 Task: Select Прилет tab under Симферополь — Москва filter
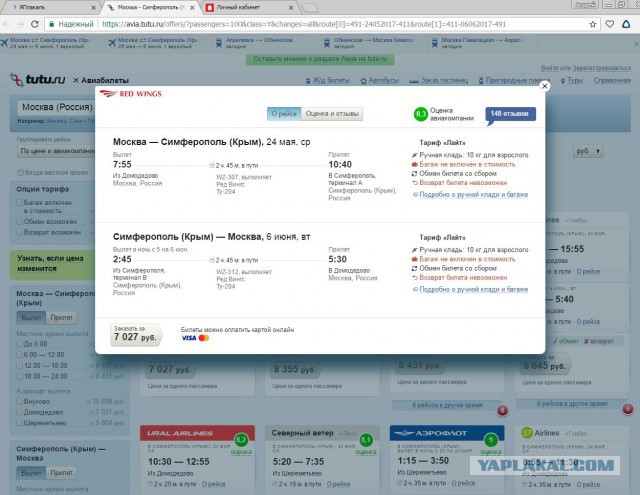[x=61, y=473]
